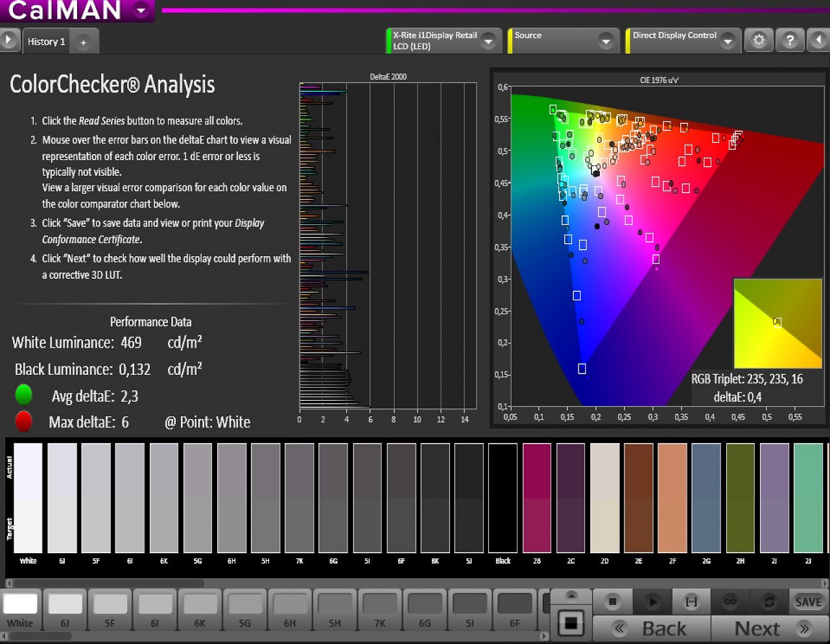Screen dimensions: 830x644
Task: Click the 'CIE 1976 u'v'' chart title
Action: 659,80
